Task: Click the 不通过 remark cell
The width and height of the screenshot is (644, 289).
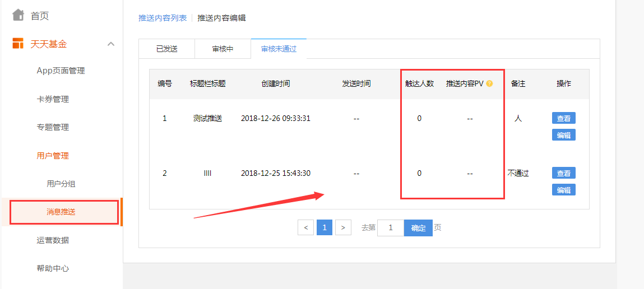Action: point(518,173)
